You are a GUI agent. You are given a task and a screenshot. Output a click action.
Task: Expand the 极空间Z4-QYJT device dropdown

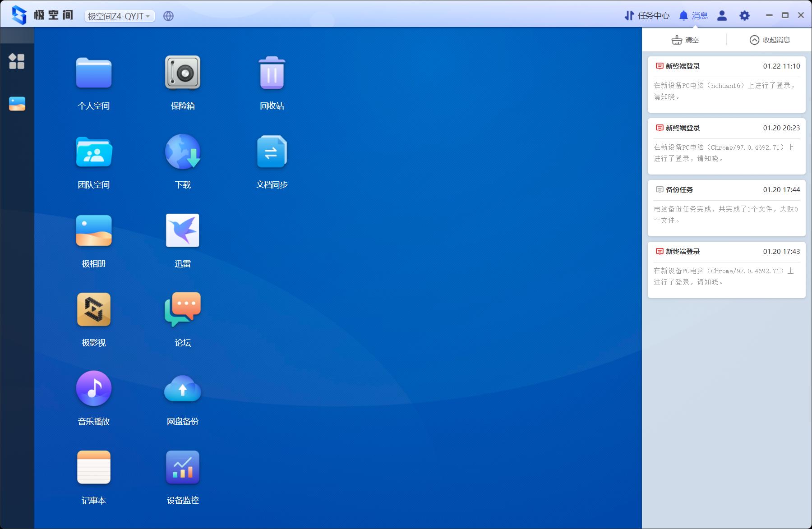(x=120, y=16)
